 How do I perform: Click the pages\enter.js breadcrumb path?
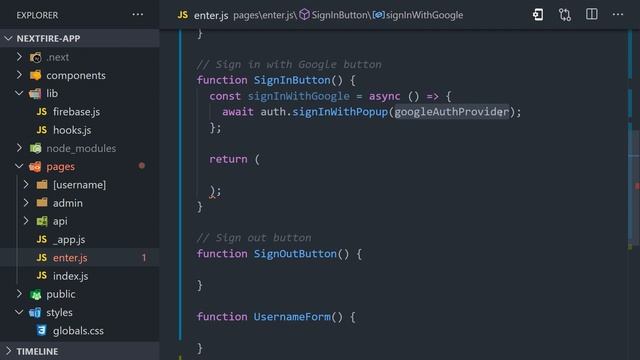tap(264, 15)
